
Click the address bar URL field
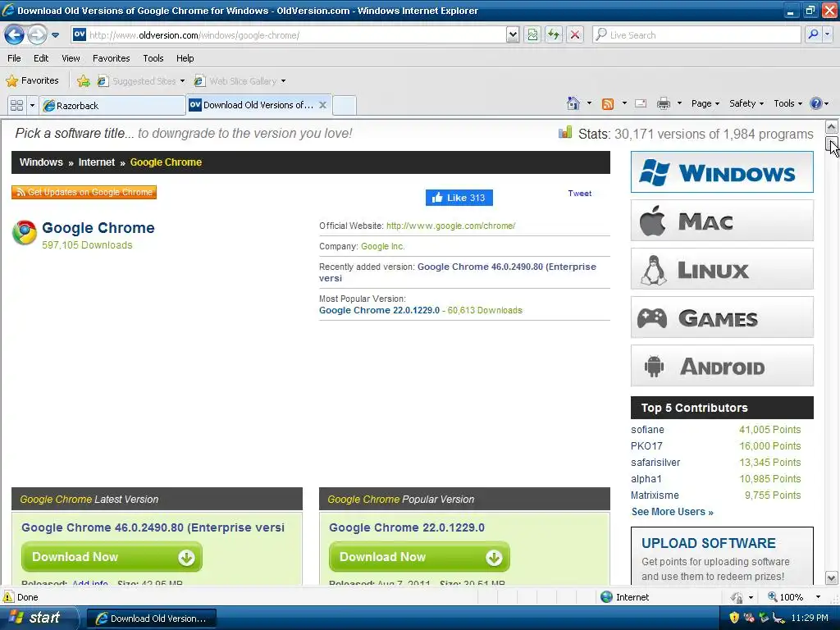(289, 34)
